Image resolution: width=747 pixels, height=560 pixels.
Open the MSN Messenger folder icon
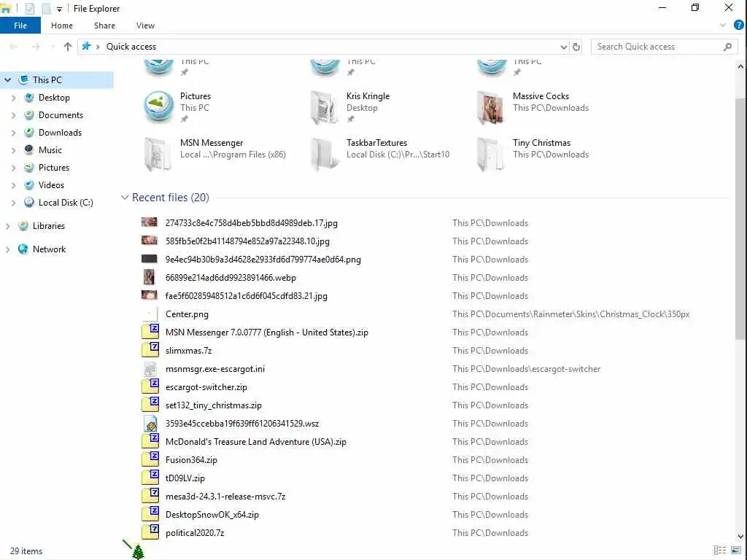(x=158, y=155)
